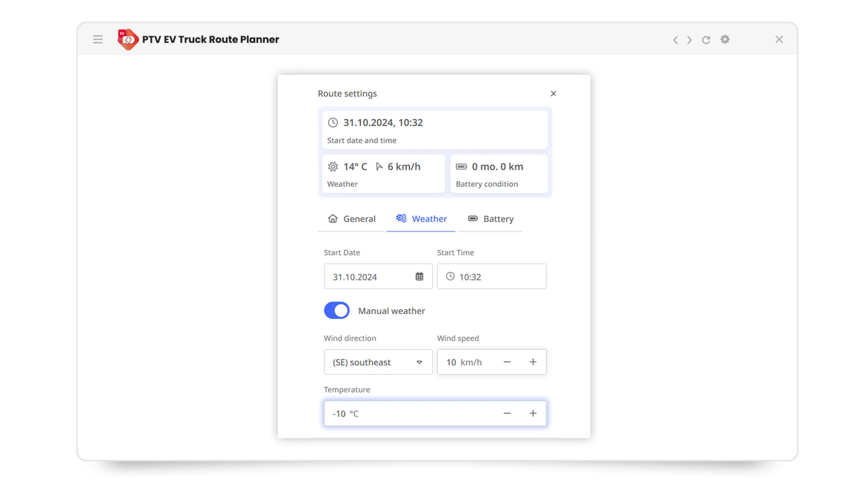
Task: Decrease temperature with minus button
Action: point(507,413)
